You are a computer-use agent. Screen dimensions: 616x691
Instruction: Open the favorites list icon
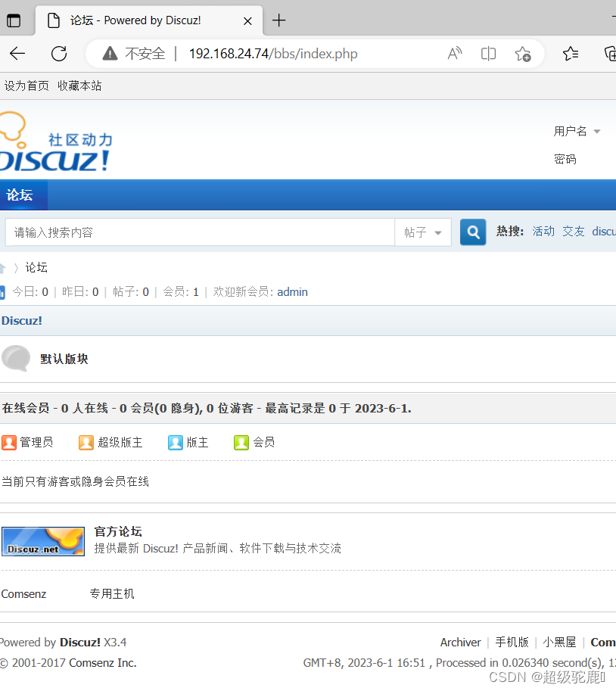571,54
